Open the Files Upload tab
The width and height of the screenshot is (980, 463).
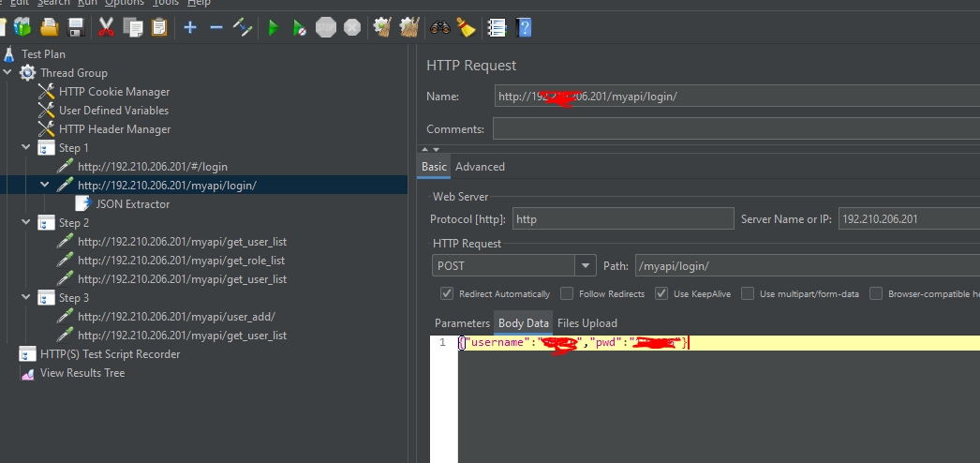(x=587, y=323)
